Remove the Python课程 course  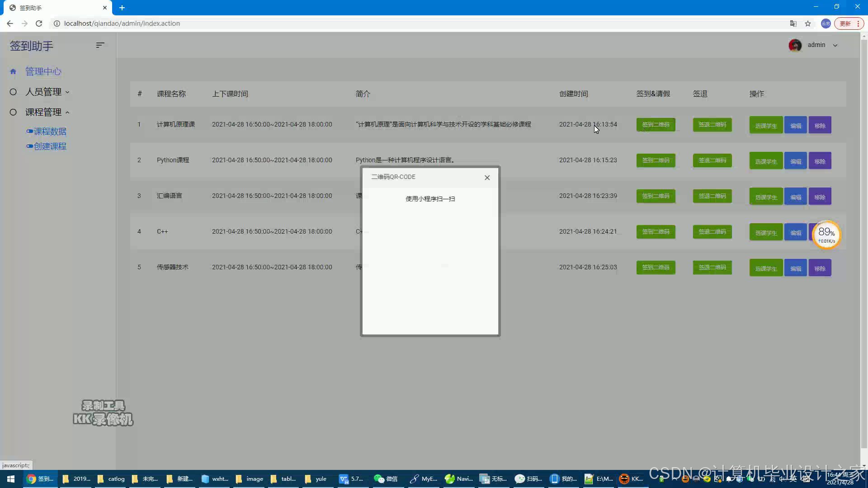click(820, 161)
